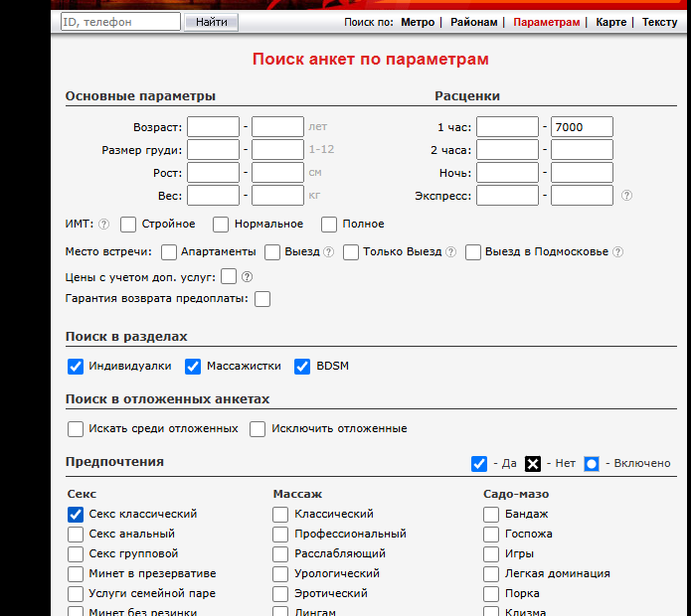The image size is (691, 616).
Task: Uncheck the Массажистки section checkbox
Action: click(x=193, y=367)
